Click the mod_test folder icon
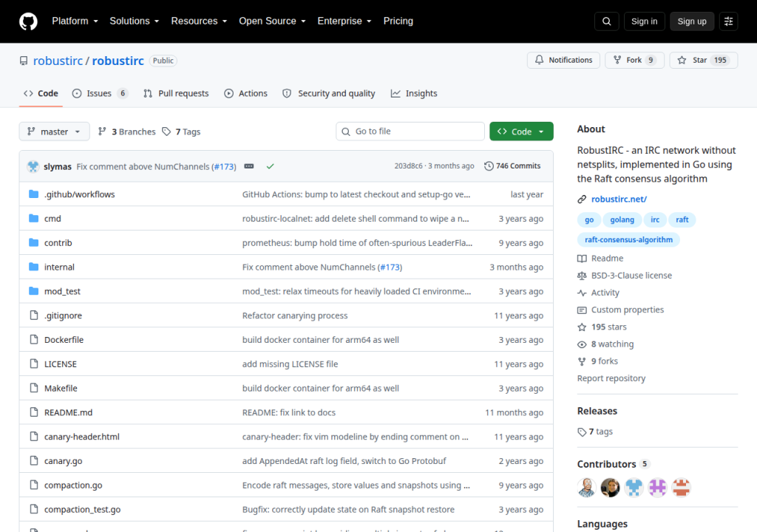Image resolution: width=757 pixels, height=532 pixels. pos(33,290)
